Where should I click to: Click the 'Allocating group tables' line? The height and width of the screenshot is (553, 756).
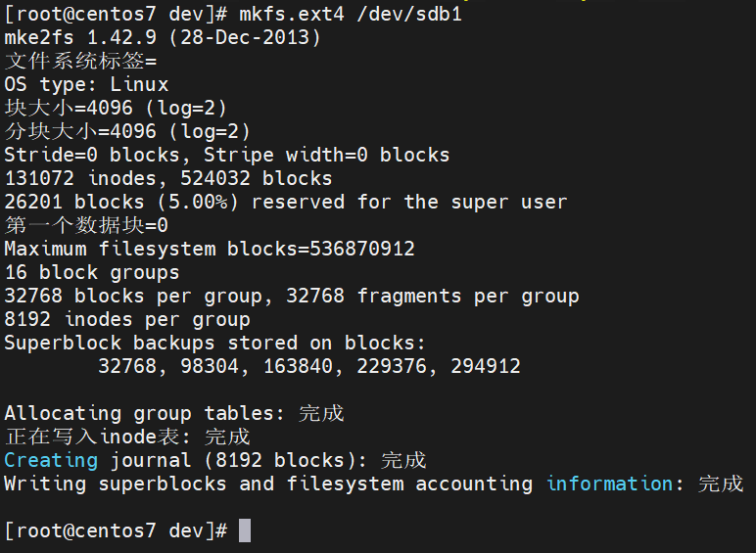[174, 413]
